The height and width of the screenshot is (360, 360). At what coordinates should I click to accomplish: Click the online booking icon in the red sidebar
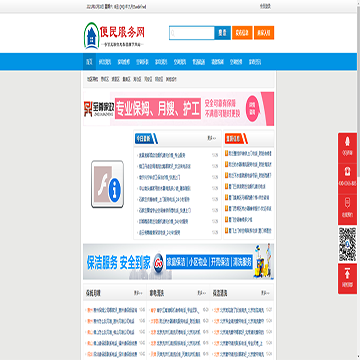pyautogui.click(x=347, y=203)
